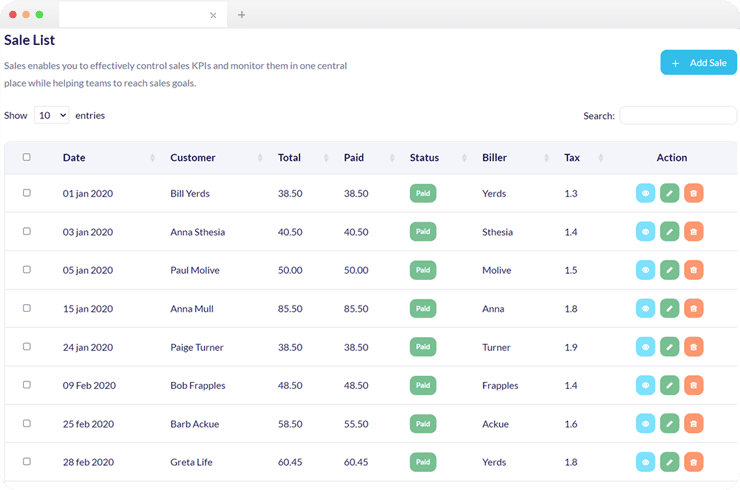Click the Add Sale button

point(698,62)
